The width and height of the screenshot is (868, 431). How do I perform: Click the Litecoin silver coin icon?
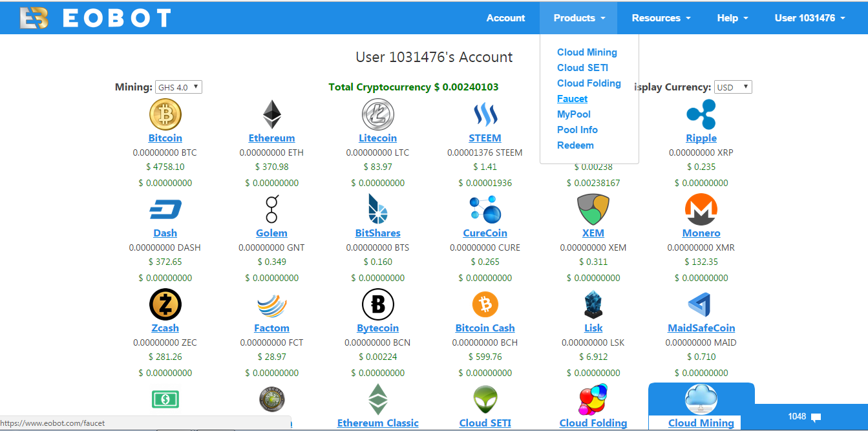pyautogui.click(x=378, y=115)
